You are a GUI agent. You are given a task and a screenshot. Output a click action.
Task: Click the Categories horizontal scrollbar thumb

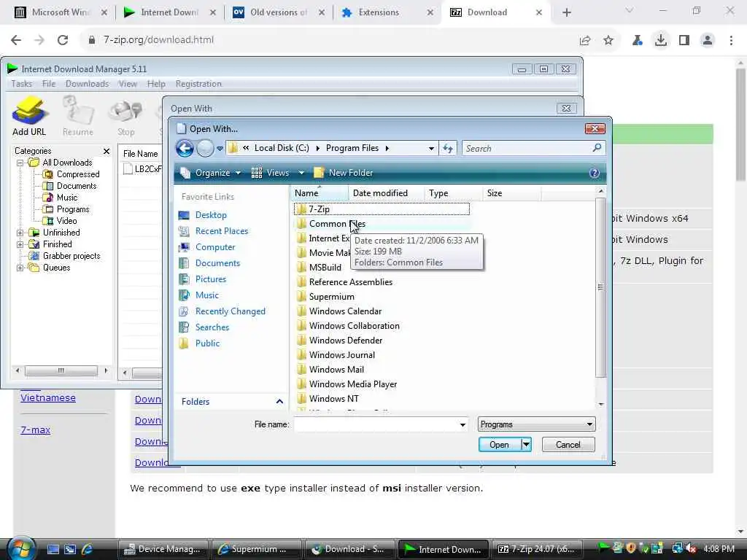tap(61, 370)
